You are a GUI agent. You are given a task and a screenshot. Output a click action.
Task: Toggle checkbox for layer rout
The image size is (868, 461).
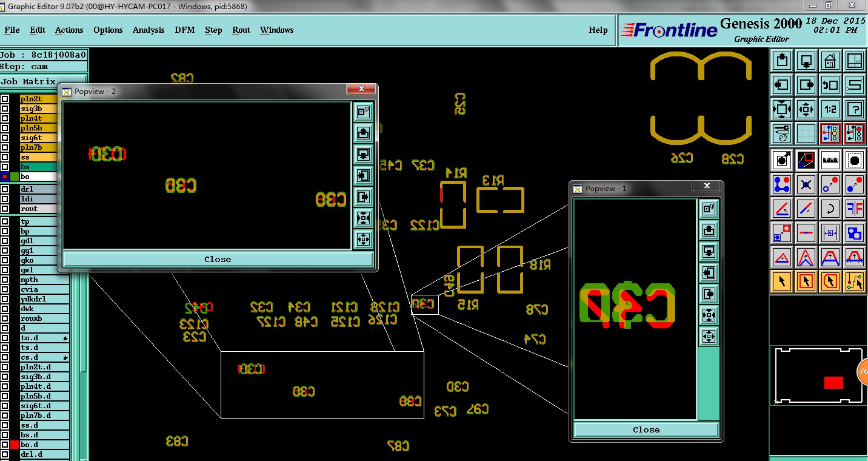point(5,209)
